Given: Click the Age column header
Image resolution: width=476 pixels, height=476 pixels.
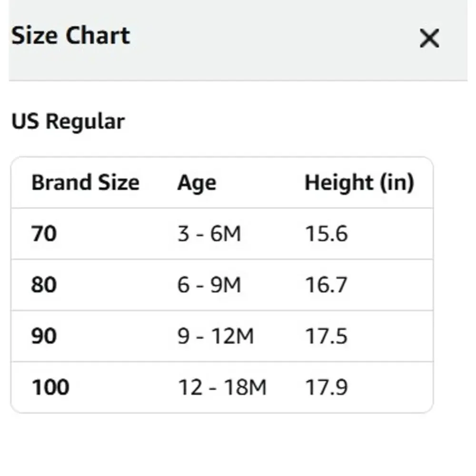Looking at the screenshot, I should (197, 183).
